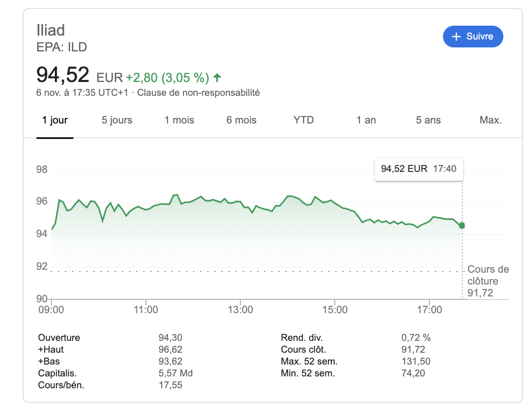Click the 94,52 EUR 17:40 chart tooltip
This screenshot has width=532, height=409.
click(x=419, y=169)
